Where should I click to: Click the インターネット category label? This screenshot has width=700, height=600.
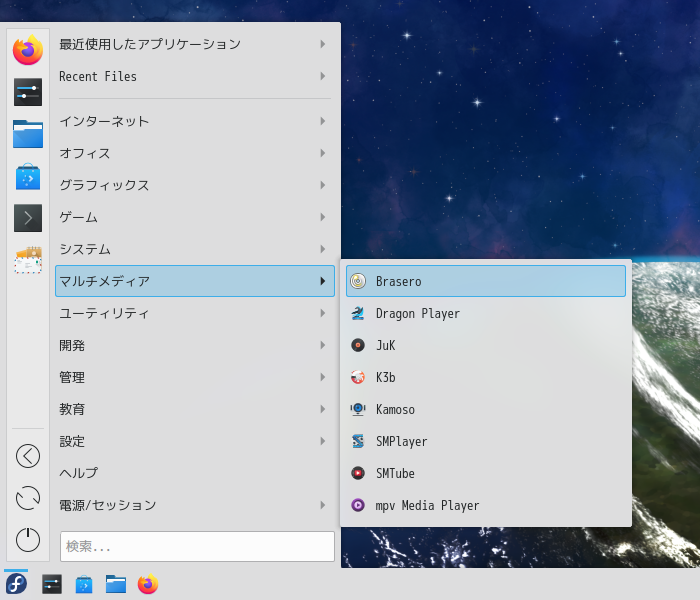(x=104, y=121)
